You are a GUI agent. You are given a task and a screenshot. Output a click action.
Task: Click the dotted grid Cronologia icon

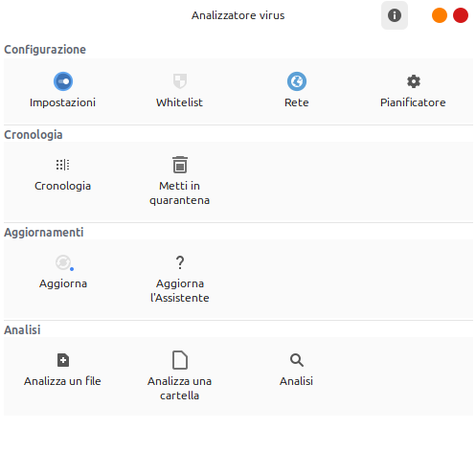coord(63,165)
